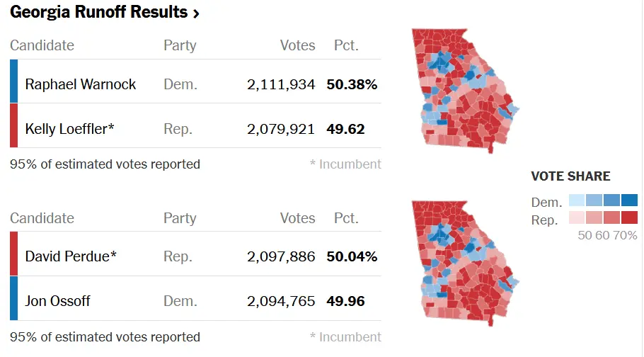
Task: Click the VOTE SHARE legend title
Action: pyautogui.click(x=570, y=176)
